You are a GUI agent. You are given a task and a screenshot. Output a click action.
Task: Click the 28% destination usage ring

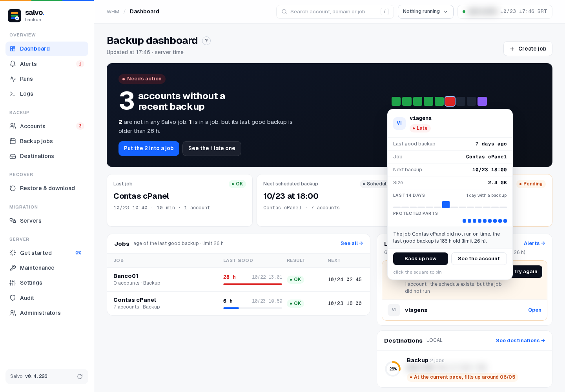393,369
